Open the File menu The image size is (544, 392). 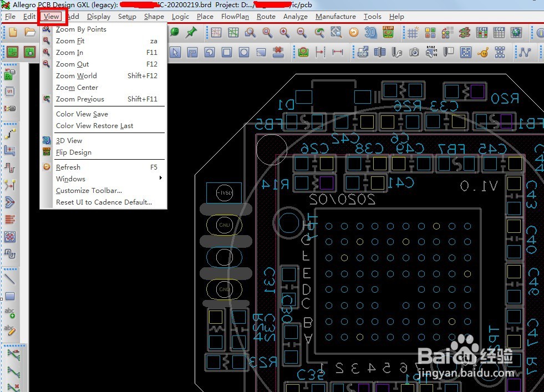tap(10, 16)
